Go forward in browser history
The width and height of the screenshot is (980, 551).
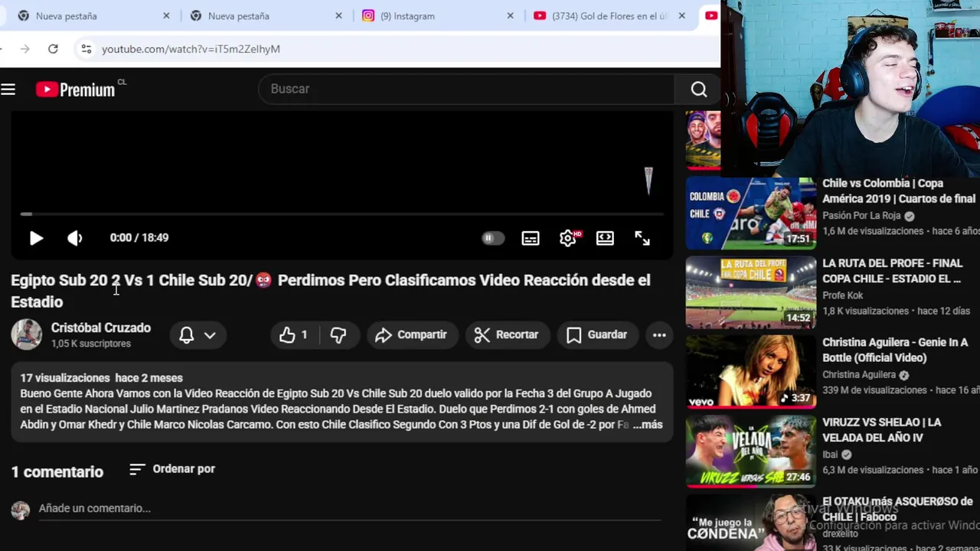[x=25, y=49]
